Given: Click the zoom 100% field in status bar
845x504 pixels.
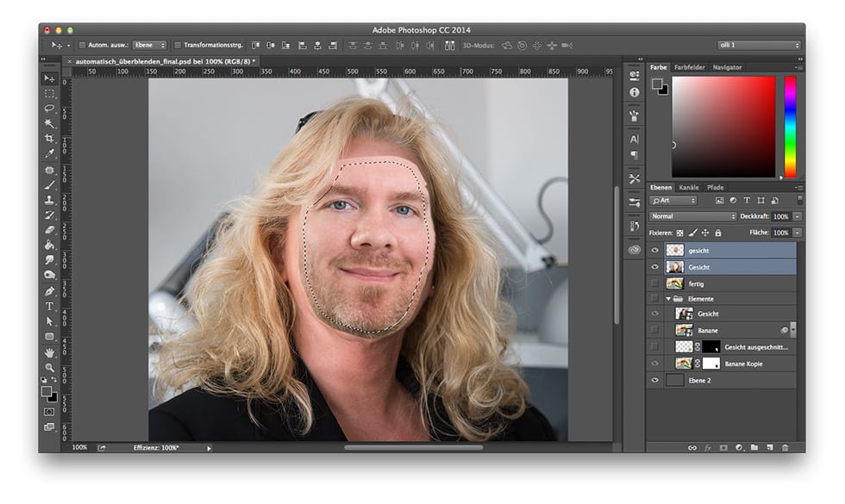Looking at the screenshot, I should coord(80,447).
